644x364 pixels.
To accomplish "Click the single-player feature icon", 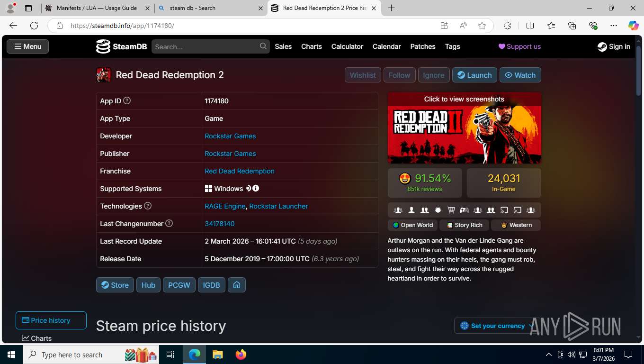I will [x=411, y=210].
